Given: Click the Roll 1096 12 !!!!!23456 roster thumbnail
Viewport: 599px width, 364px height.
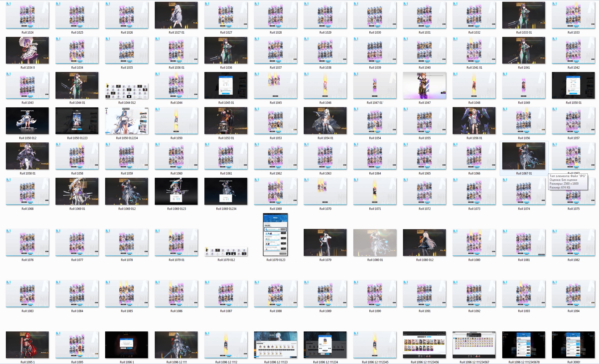Looking at the screenshot, I should coord(424,345).
